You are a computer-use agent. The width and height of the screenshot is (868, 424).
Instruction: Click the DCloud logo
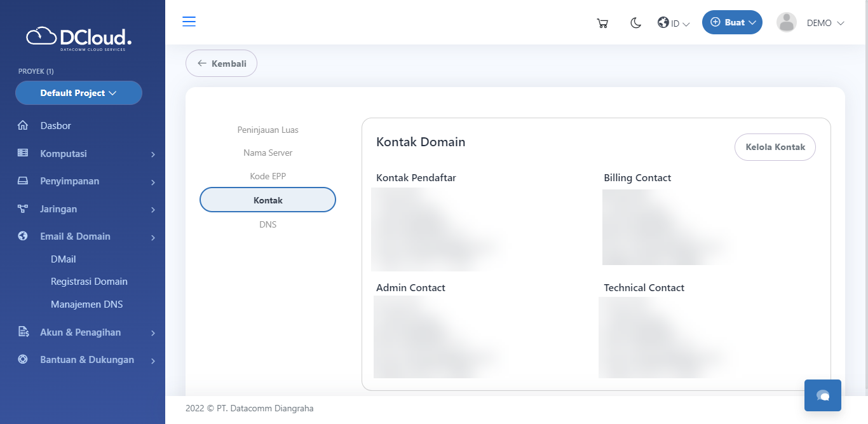pos(79,38)
